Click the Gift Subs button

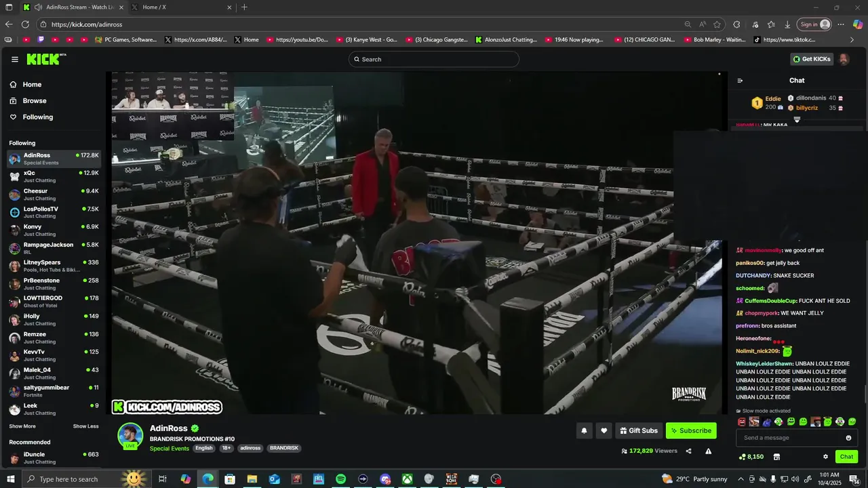click(639, 430)
